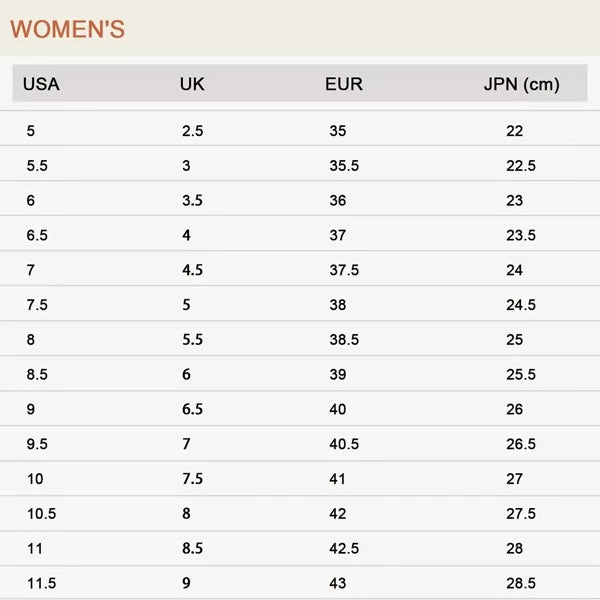Click EUR size 40.5 cell
This screenshot has height=600, width=600.
point(344,444)
